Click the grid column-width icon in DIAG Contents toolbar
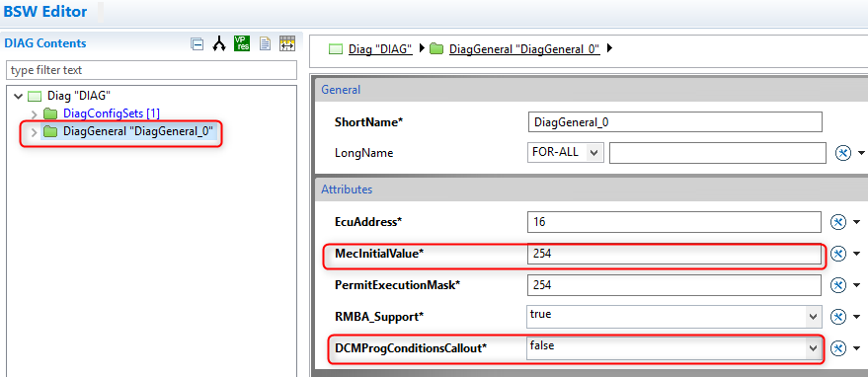The image size is (868, 377). click(x=287, y=43)
